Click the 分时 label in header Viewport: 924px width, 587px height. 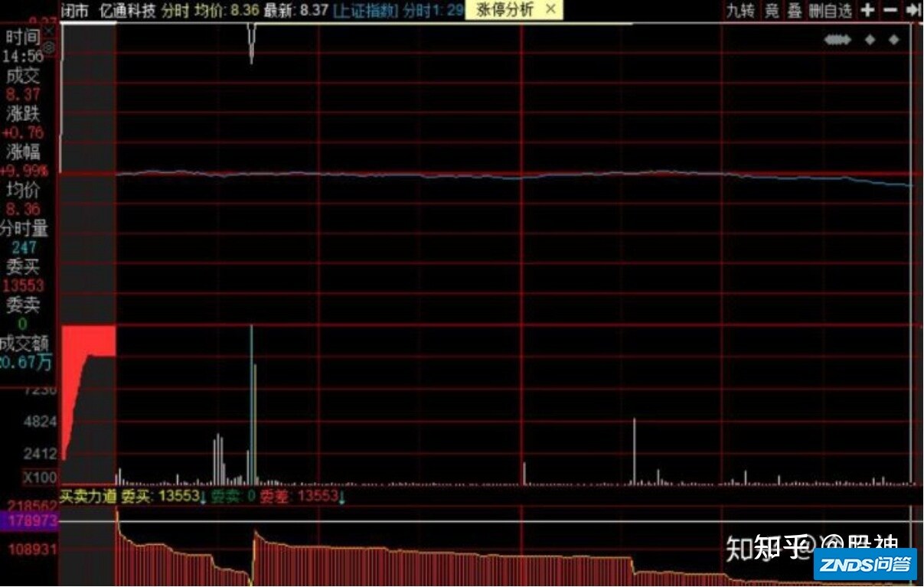click(x=175, y=10)
